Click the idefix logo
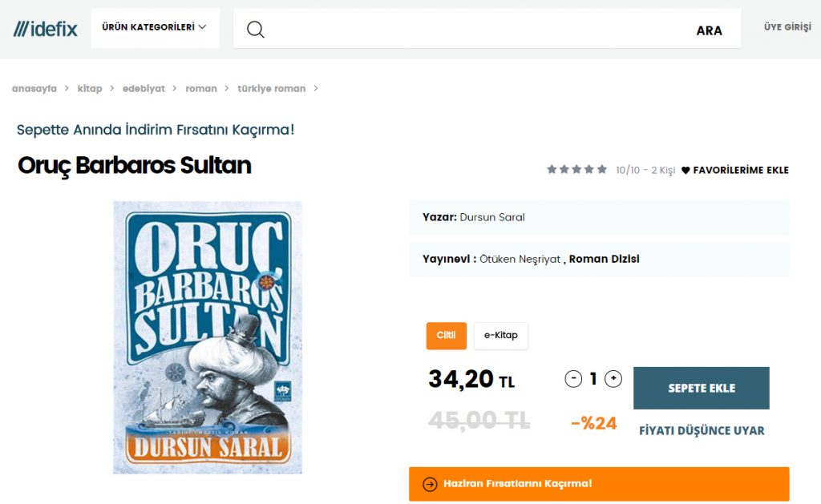The width and height of the screenshot is (821, 504). click(45, 28)
